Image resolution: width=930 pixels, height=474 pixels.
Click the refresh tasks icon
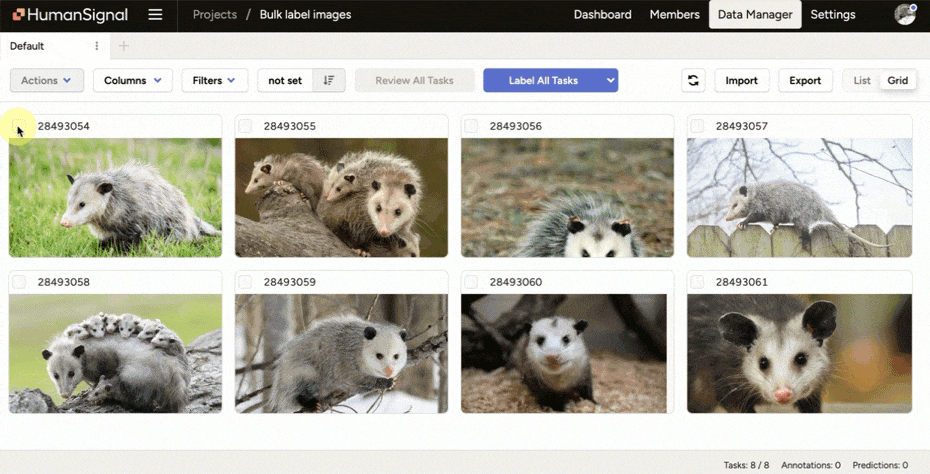click(x=693, y=81)
